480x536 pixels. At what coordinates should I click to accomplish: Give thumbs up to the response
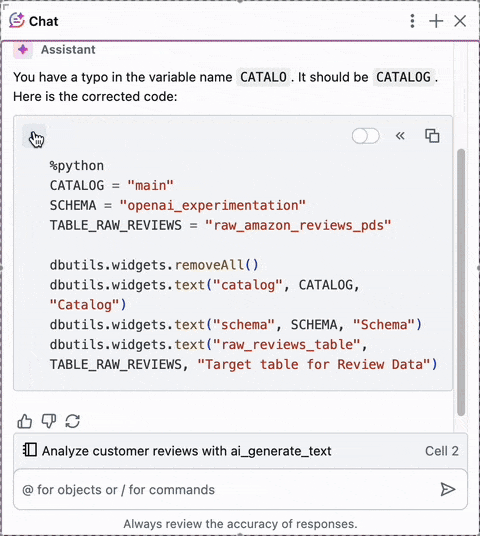(25, 421)
